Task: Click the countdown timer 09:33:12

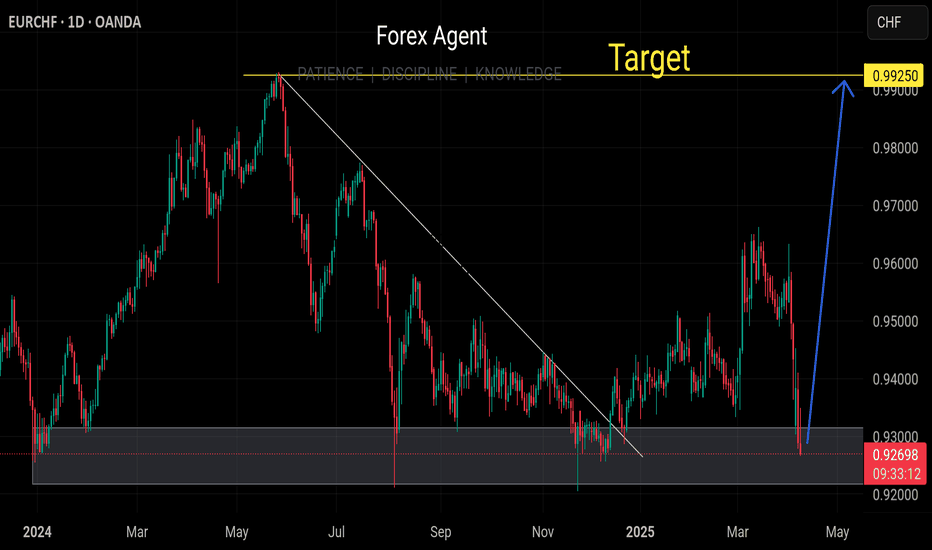Action: coord(896,474)
